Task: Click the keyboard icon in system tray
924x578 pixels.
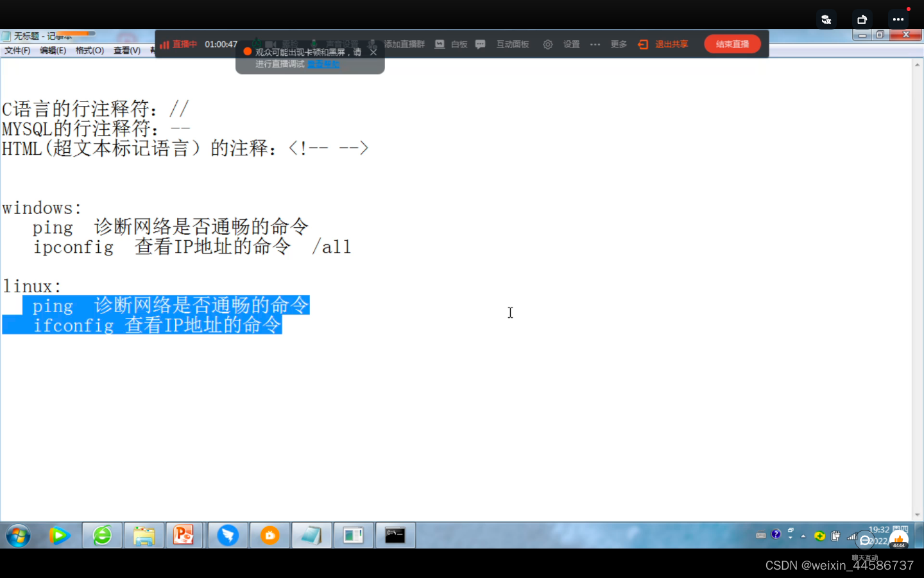Action: tap(761, 535)
